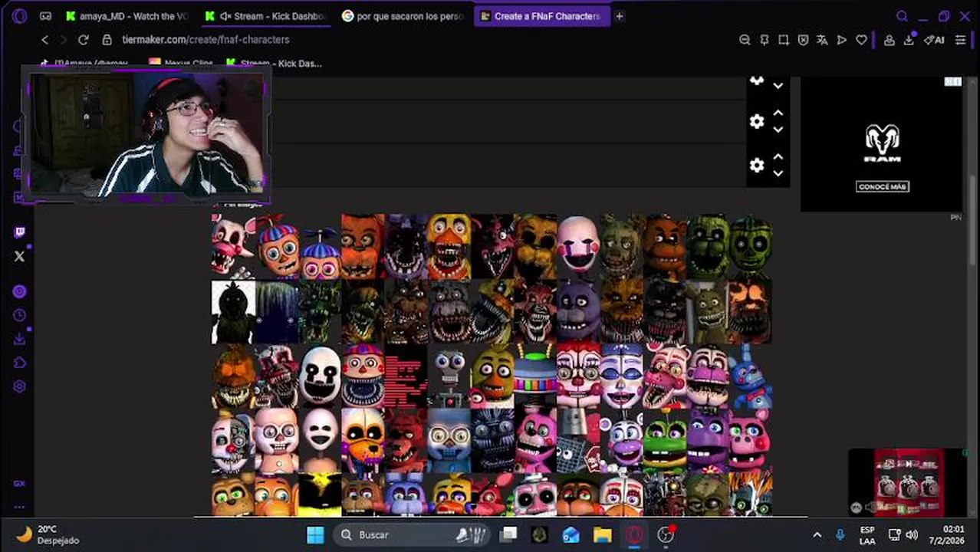This screenshot has height=552, width=980.
Task: Select the Mangle character thumbnail
Action: tap(233, 246)
